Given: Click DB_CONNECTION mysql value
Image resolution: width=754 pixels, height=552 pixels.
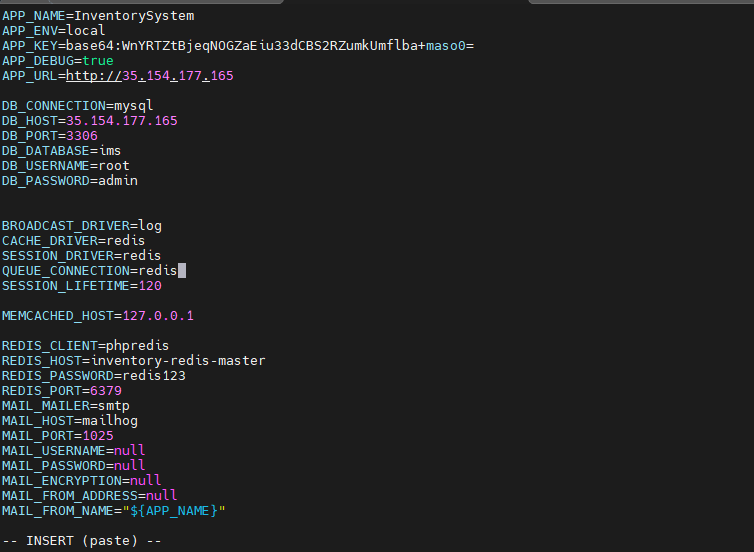Looking at the screenshot, I should tap(133, 106).
